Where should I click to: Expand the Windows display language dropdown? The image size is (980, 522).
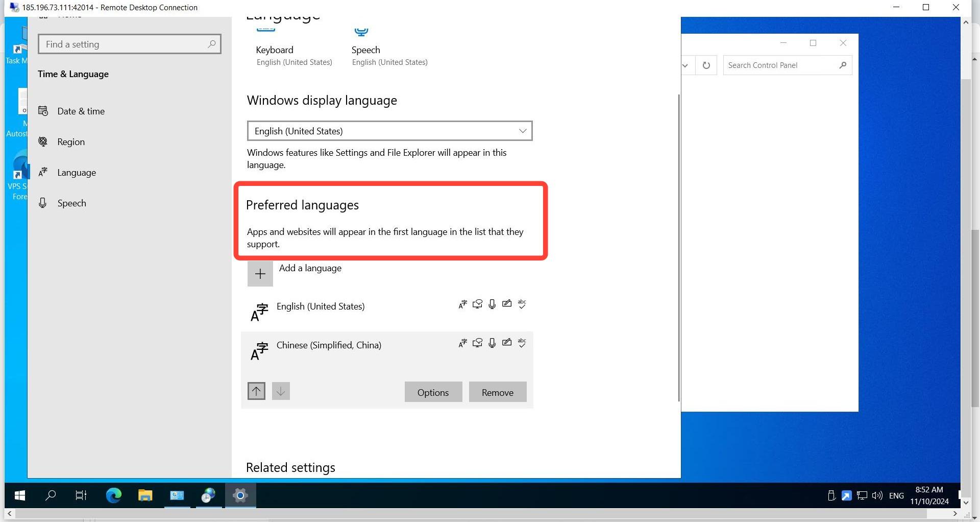coord(389,131)
